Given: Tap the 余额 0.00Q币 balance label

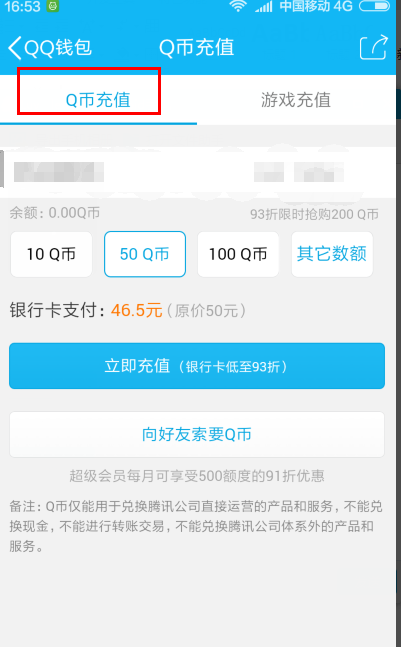Looking at the screenshot, I should (x=54, y=213).
